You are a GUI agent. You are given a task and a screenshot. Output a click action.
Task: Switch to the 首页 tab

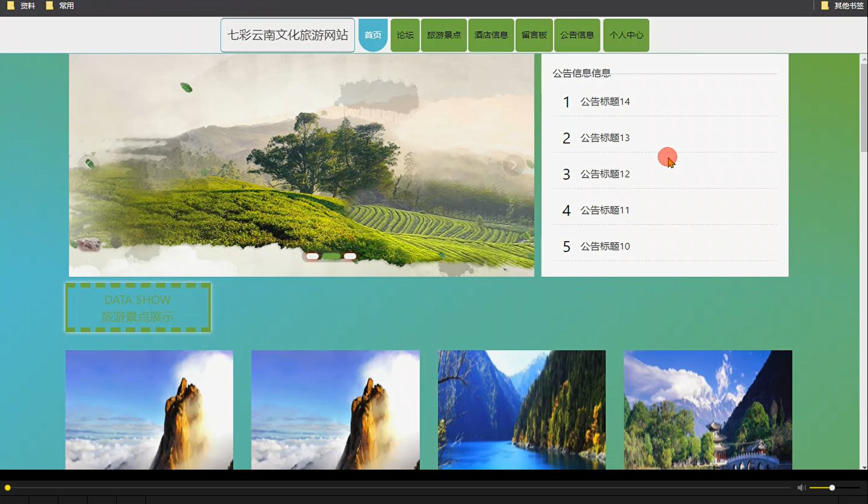373,34
